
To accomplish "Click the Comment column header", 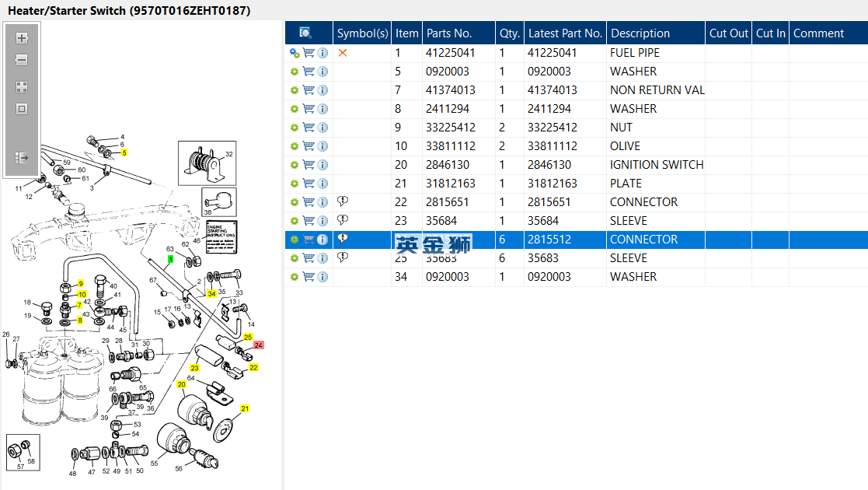I will 828,33.
